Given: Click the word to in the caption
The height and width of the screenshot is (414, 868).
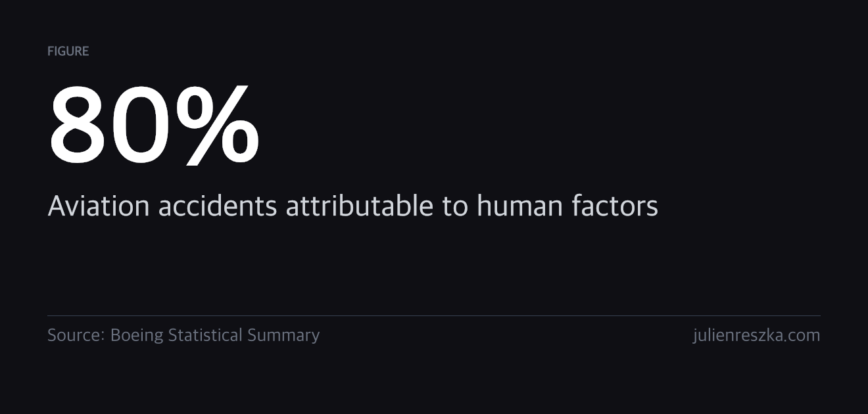Looking at the screenshot, I should point(455,206).
